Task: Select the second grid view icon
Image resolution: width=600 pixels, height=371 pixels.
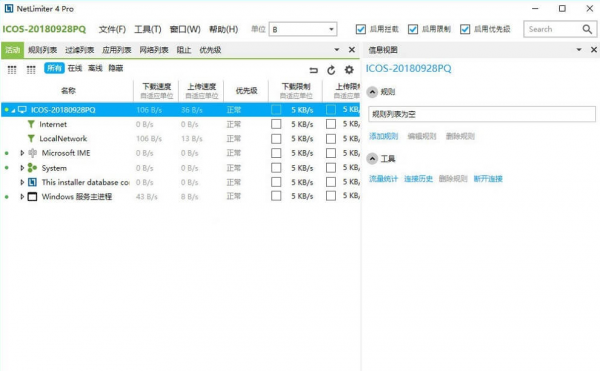Action: [31, 69]
